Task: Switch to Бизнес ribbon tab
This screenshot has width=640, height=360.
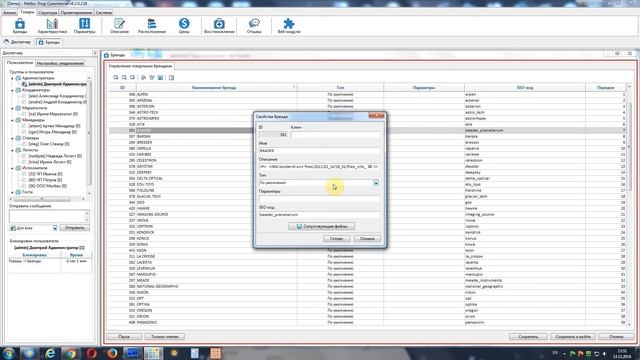Action: [x=9, y=13]
